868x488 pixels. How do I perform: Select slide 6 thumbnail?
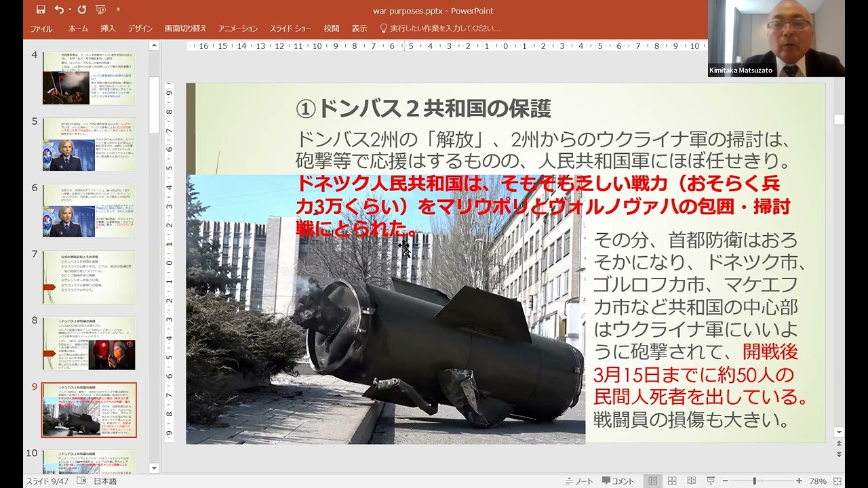tap(89, 211)
